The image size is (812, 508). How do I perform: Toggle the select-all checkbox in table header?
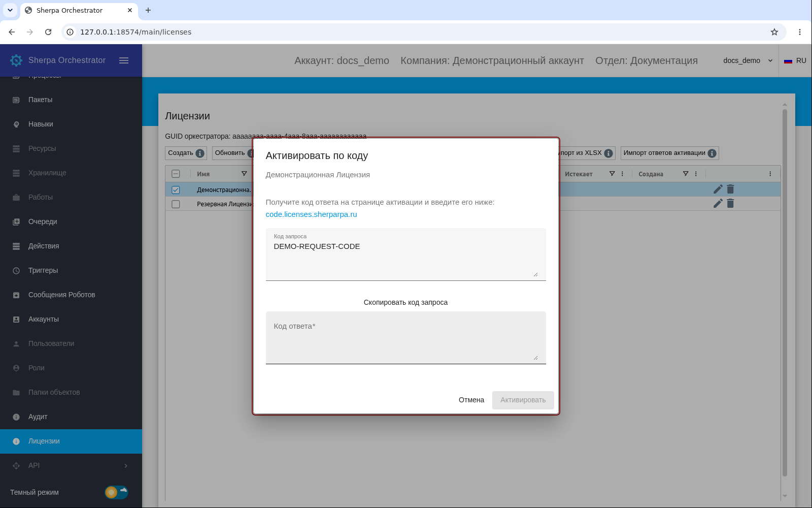point(176,174)
